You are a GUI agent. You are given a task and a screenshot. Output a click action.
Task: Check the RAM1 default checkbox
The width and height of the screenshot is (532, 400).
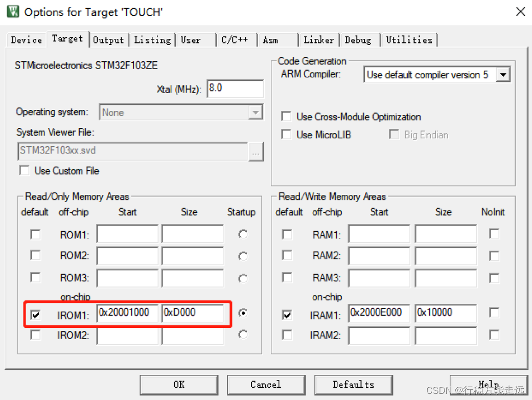coord(287,234)
